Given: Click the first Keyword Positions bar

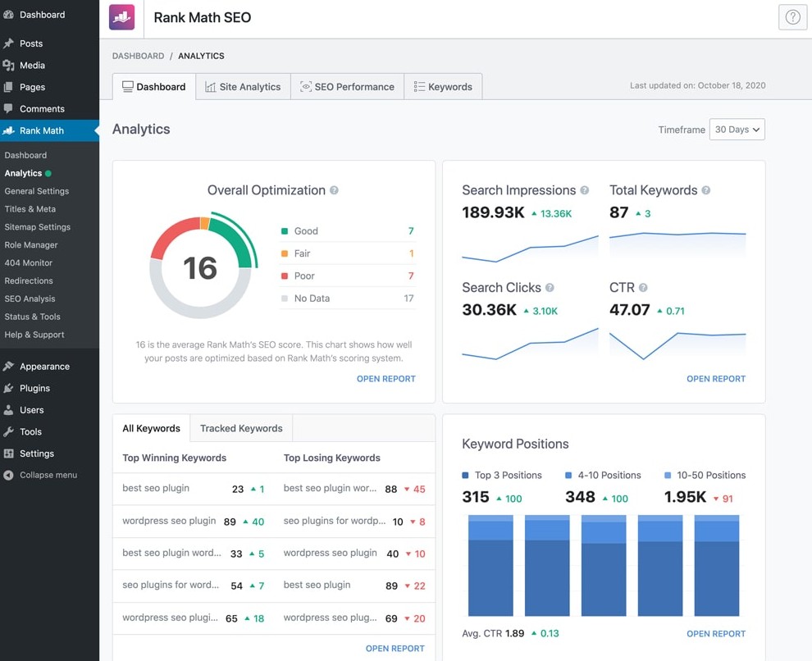Looking at the screenshot, I should (490, 565).
